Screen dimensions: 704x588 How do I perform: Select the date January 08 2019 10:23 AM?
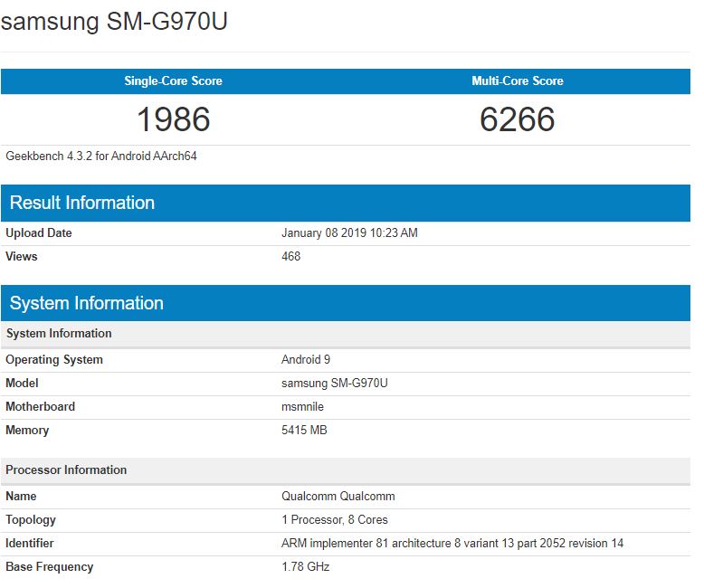pyautogui.click(x=349, y=233)
